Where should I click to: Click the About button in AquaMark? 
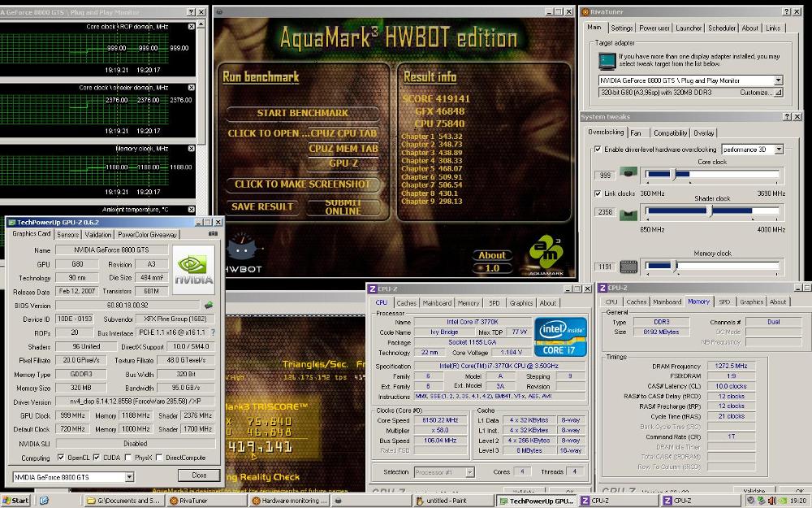point(492,255)
